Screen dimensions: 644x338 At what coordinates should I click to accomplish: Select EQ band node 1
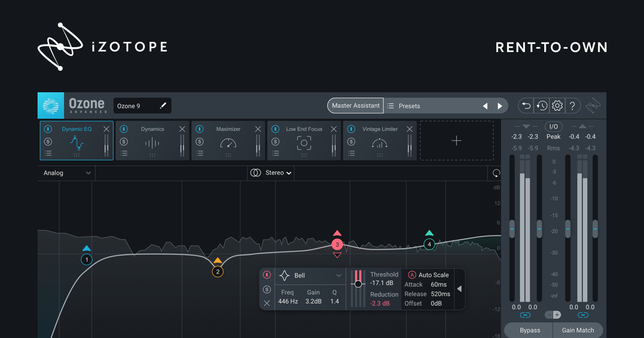[86, 260]
